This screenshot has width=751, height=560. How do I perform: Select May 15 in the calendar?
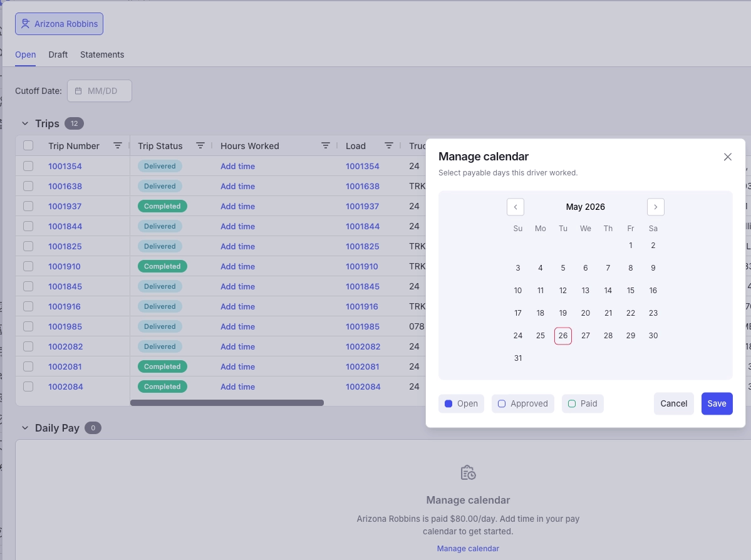[x=630, y=291]
